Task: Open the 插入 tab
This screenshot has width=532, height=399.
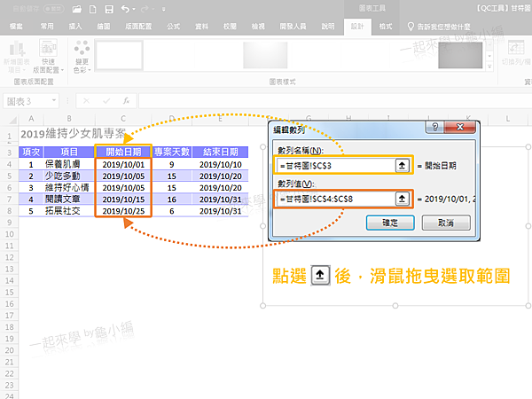Action: click(x=75, y=27)
